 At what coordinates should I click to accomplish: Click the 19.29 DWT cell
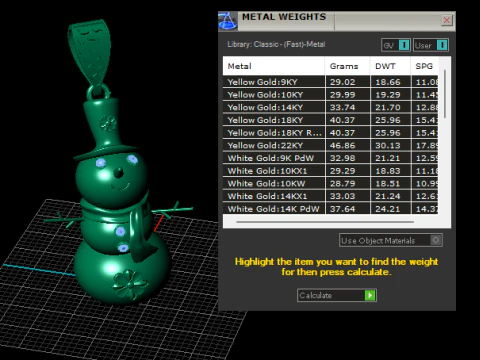pyautogui.click(x=390, y=95)
